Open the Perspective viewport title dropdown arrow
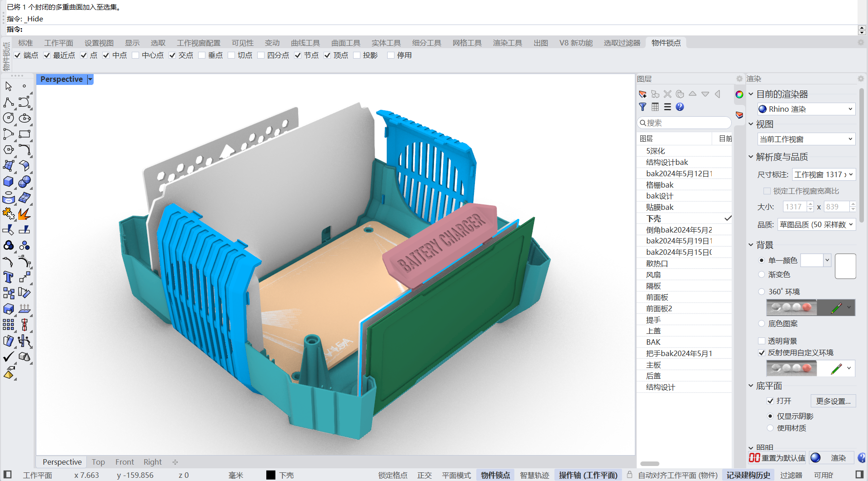 pyautogui.click(x=90, y=79)
